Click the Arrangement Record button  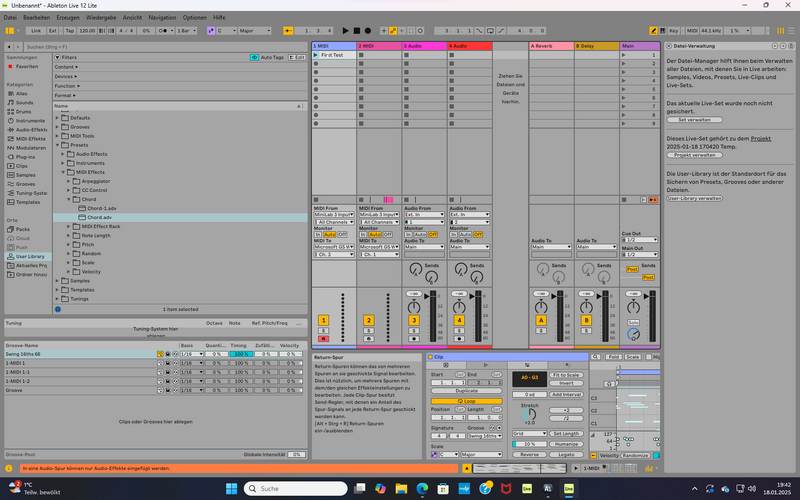coord(367,31)
